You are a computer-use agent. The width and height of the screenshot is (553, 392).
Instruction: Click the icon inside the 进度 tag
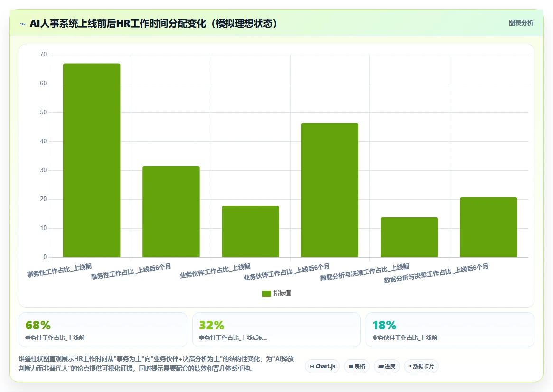click(381, 367)
